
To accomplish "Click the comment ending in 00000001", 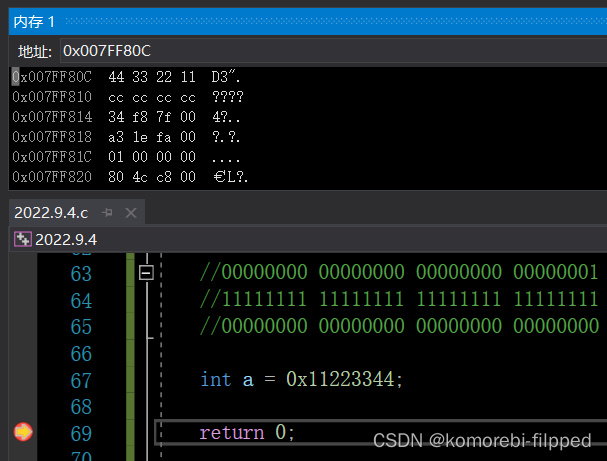I will pos(399,272).
